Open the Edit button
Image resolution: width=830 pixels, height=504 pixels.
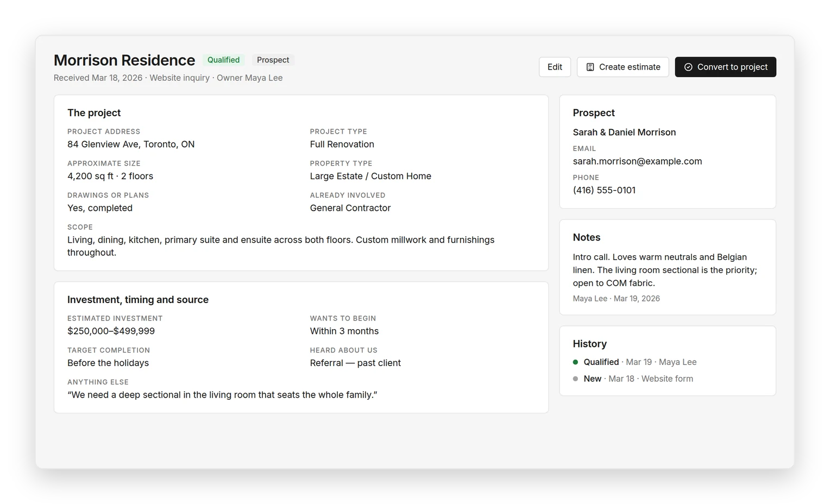pos(555,67)
